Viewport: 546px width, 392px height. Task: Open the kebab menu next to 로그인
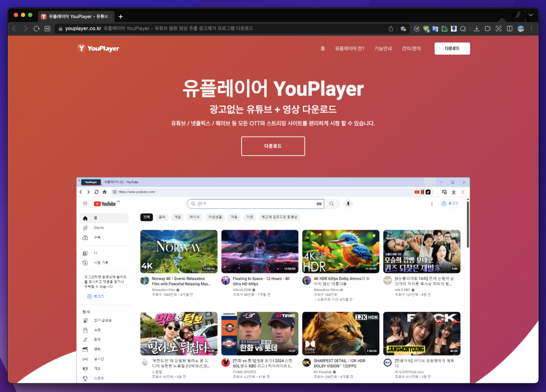point(431,204)
